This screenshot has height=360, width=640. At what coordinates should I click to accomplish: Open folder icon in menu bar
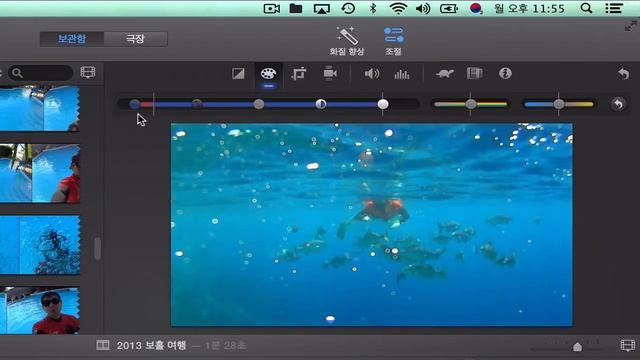[296, 8]
